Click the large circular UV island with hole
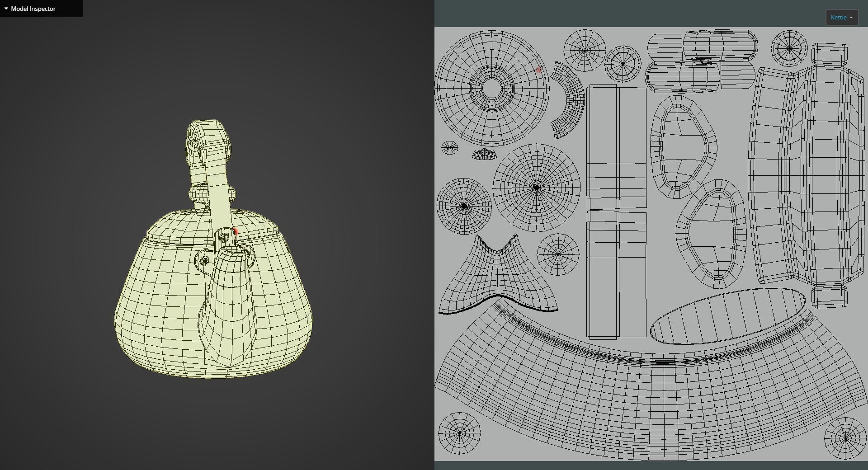The width and height of the screenshot is (868, 470). coord(492,88)
